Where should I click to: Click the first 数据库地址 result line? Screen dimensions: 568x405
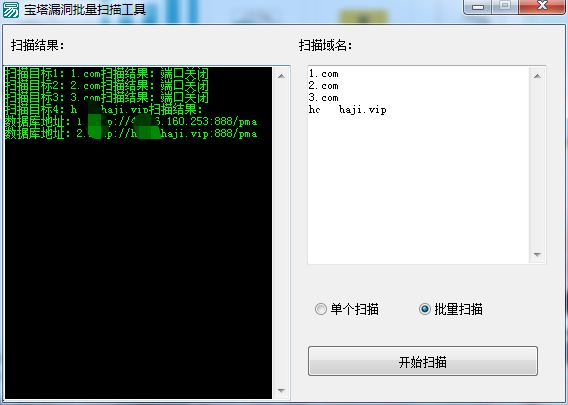[x=131, y=121]
